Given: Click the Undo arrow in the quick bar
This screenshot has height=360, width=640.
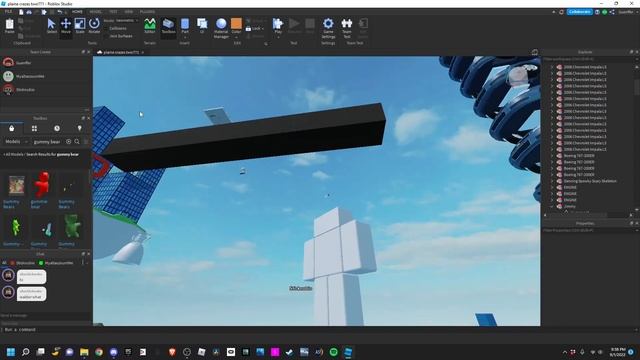Looking at the screenshot, I should (60, 12).
